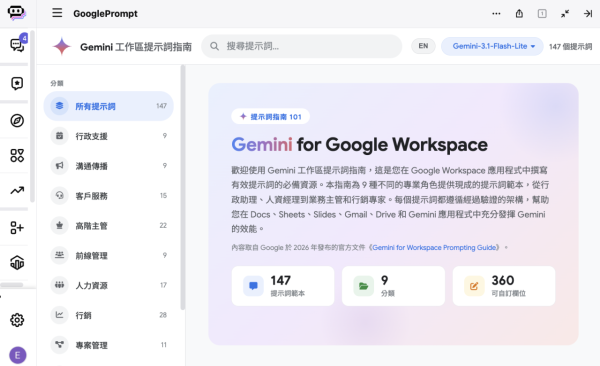The image size is (600, 366).
Task: Click the 分類 sidebar section label
Action: point(57,83)
